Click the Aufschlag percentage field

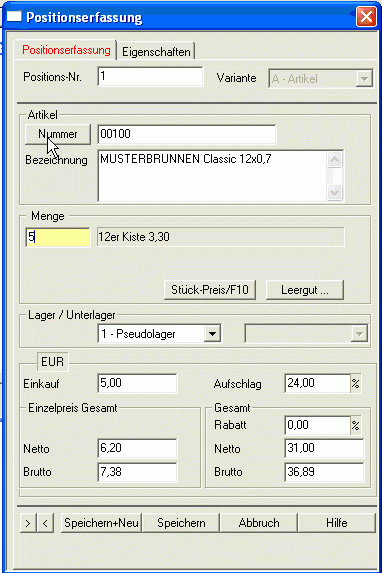(317, 383)
